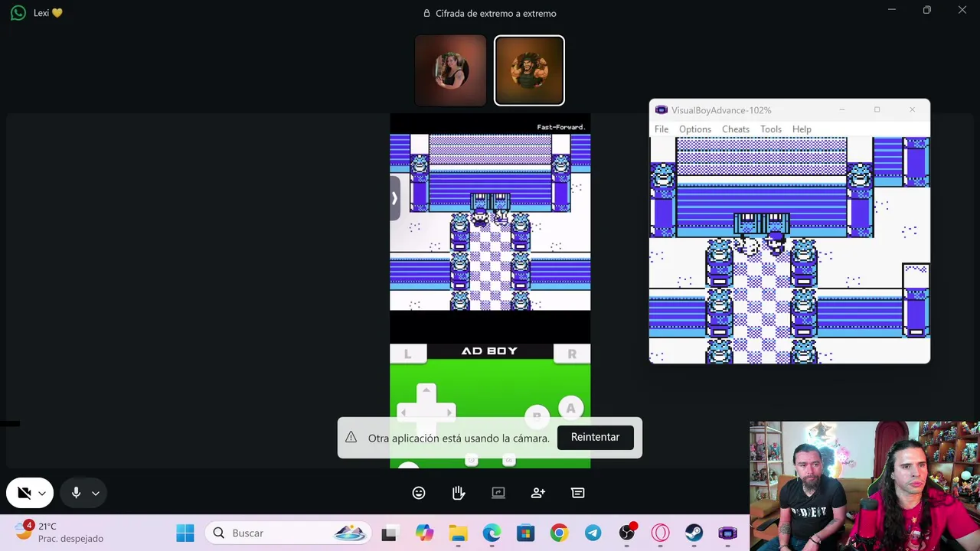Open OBS Studio from the taskbar
Screen dimensions: 980x551
[627, 533]
